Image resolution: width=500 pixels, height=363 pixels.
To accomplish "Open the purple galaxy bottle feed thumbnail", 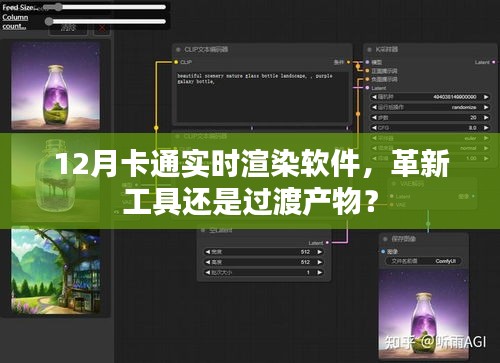I will point(55,85).
